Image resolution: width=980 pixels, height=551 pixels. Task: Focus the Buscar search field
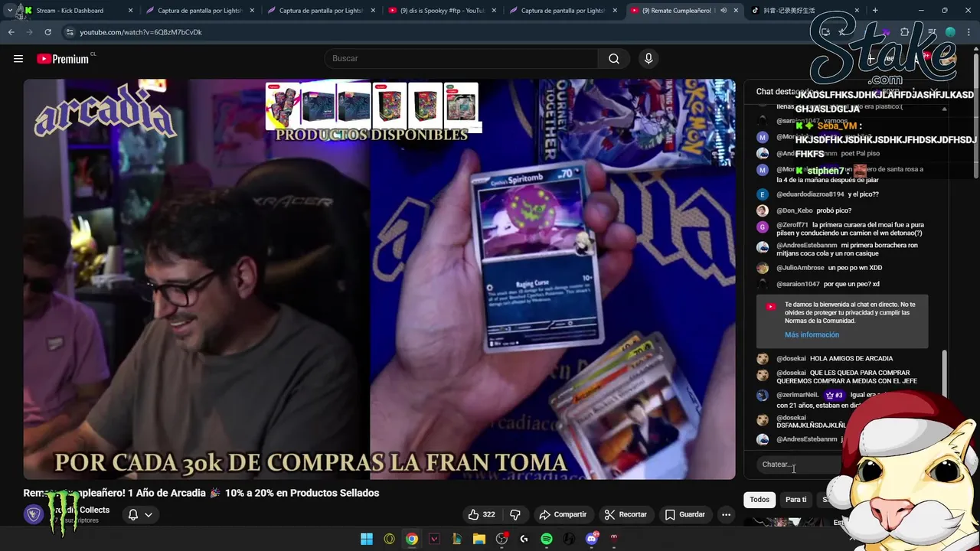462,59
